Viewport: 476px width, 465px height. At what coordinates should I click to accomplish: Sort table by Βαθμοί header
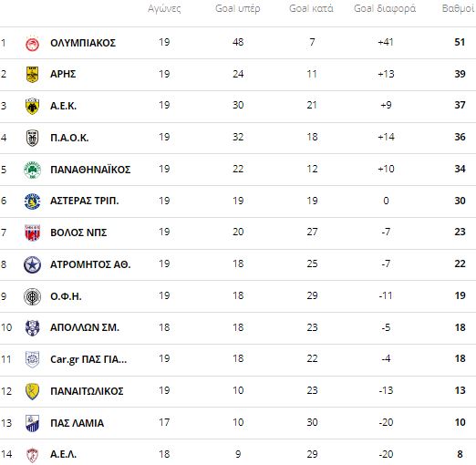coord(459,8)
